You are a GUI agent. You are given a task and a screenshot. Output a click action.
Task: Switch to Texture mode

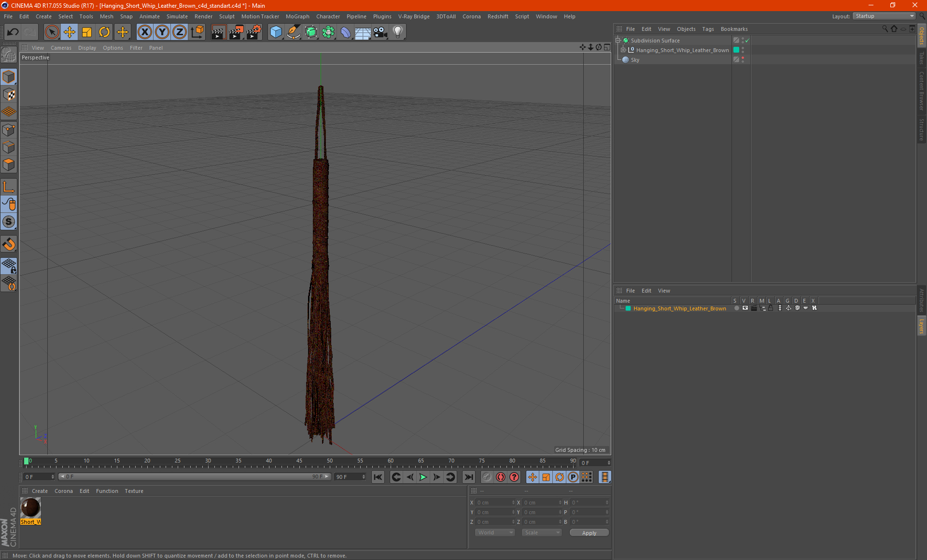tap(9, 94)
